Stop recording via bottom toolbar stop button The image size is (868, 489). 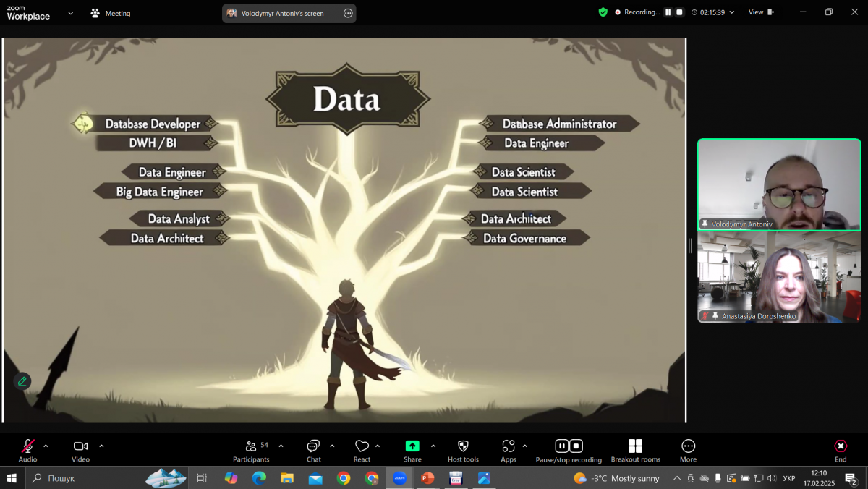click(576, 446)
